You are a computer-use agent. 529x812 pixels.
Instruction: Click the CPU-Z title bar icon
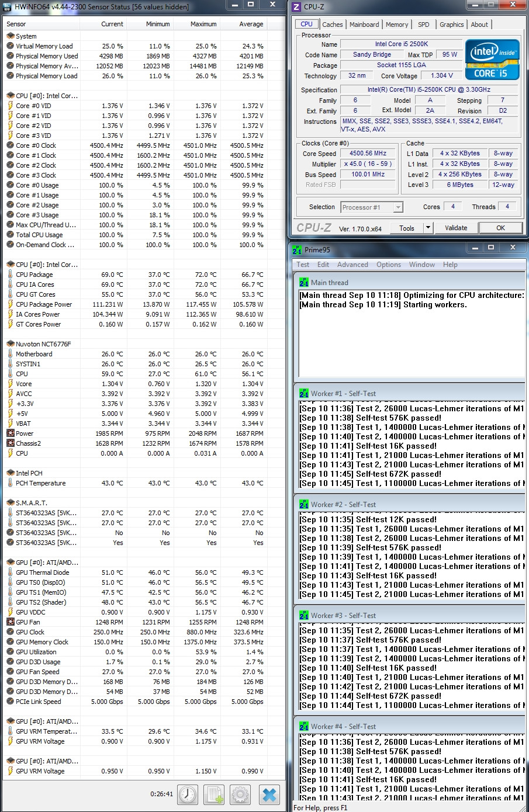tap(296, 7)
